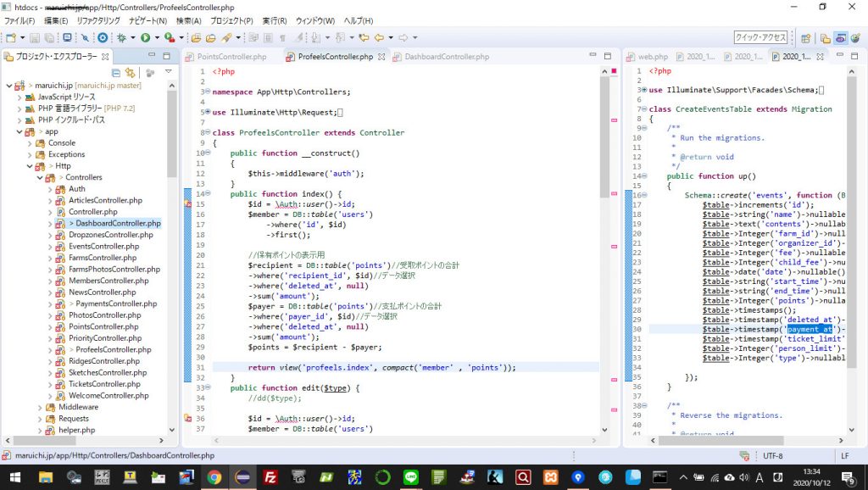Screen dimensions: 868x490
Task: Click the Debug bug icon in toolbar
Action: point(122,38)
